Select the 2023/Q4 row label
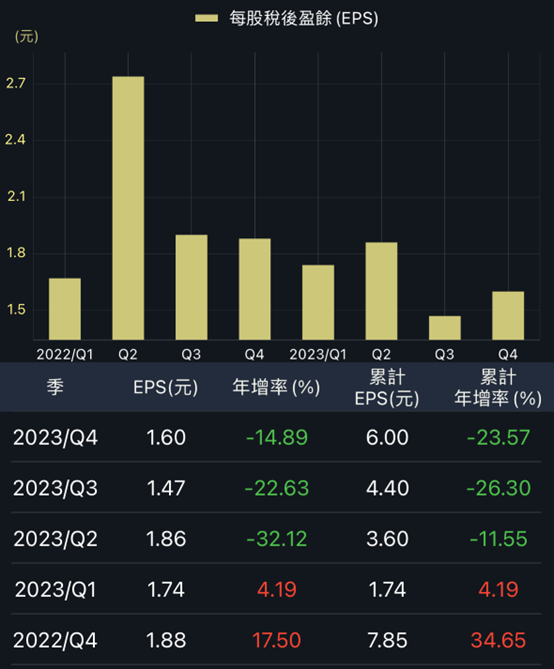 point(55,437)
